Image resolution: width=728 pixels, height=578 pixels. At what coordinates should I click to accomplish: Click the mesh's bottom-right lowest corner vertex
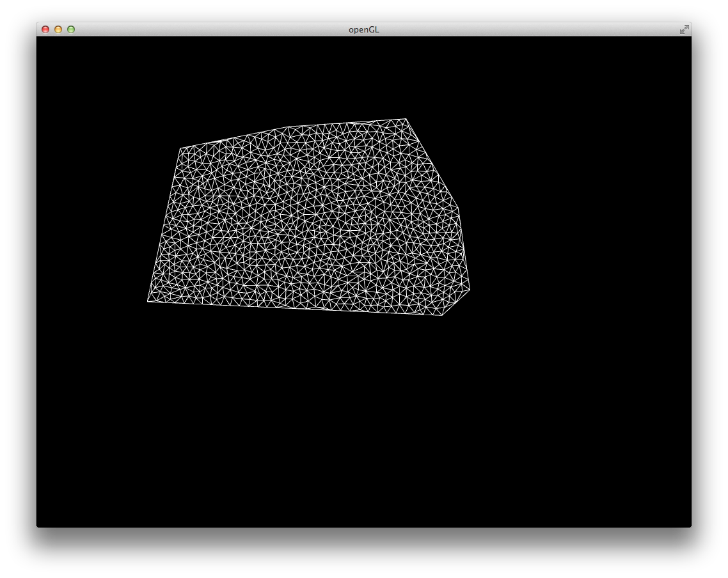click(x=442, y=315)
